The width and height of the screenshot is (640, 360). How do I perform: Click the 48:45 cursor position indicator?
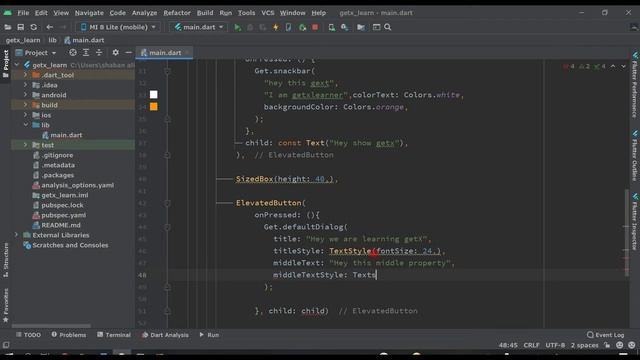pos(508,345)
